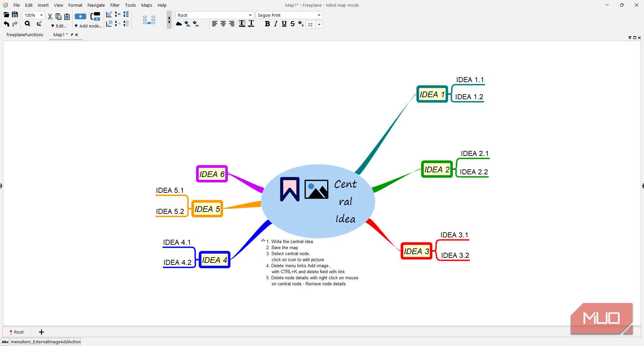644x346 pixels.
Task: Open the Format menu
Action: coord(75,5)
